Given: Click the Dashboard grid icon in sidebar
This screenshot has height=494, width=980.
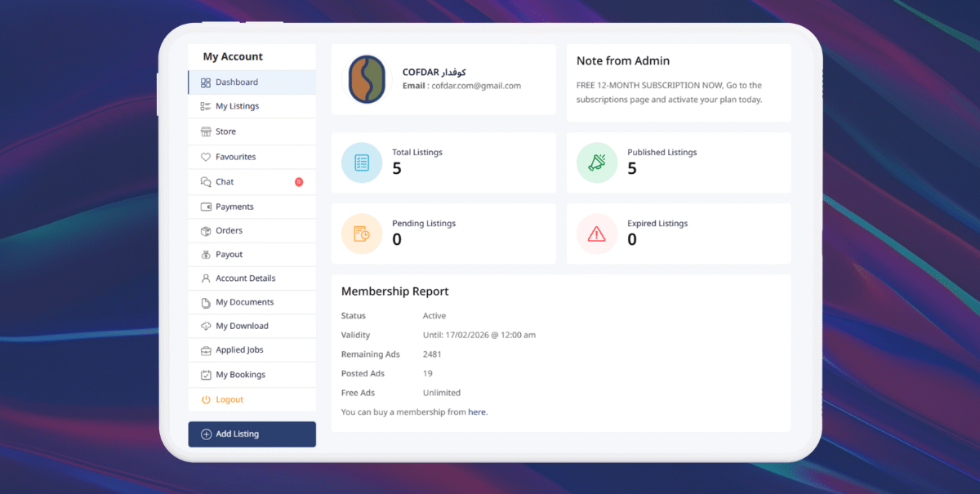Looking at the screenshot, I should [x=206, y=82].
